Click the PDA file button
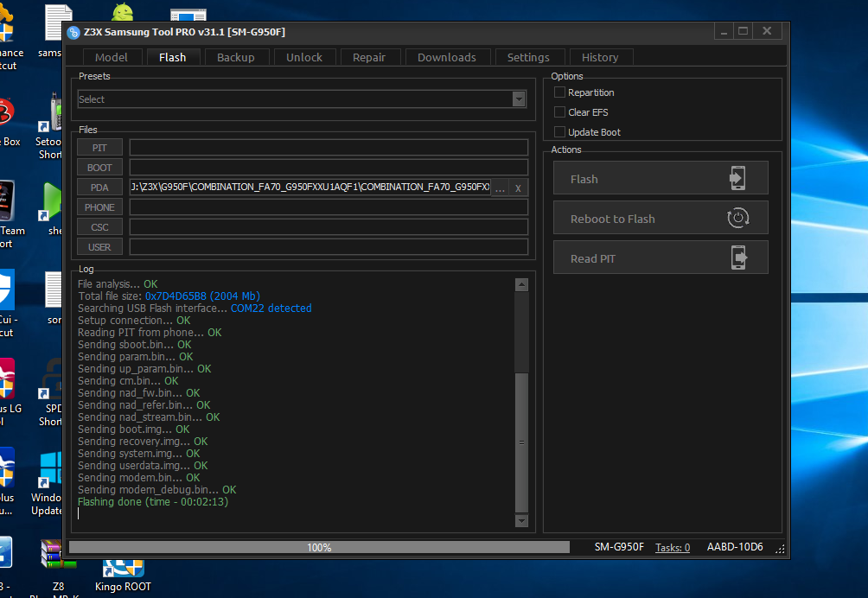Screen dimensions: 868x598 (99, 188)
